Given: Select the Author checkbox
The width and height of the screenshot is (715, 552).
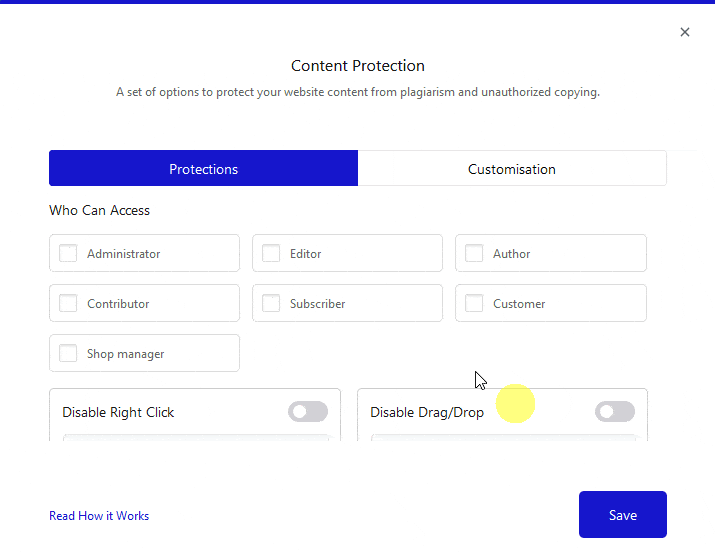Looking at the screenshot, I should 474,254.
